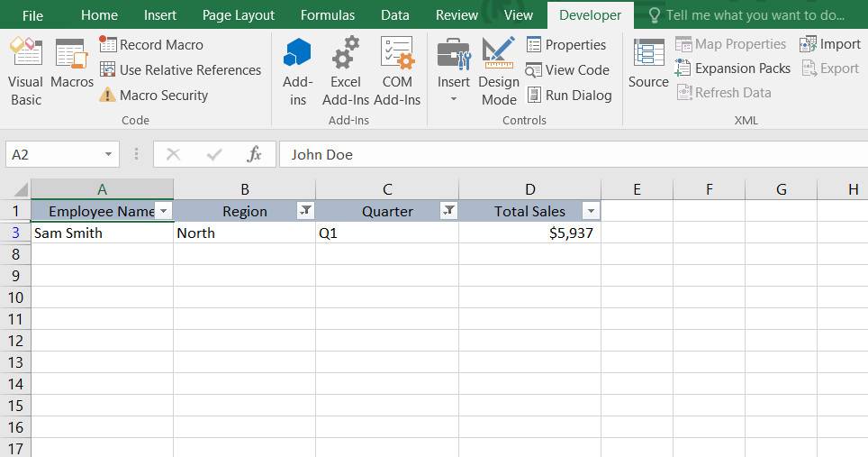Click the Macro Security warning icon
The height and width of the screenshot is (457, 868).
(107, 96)
